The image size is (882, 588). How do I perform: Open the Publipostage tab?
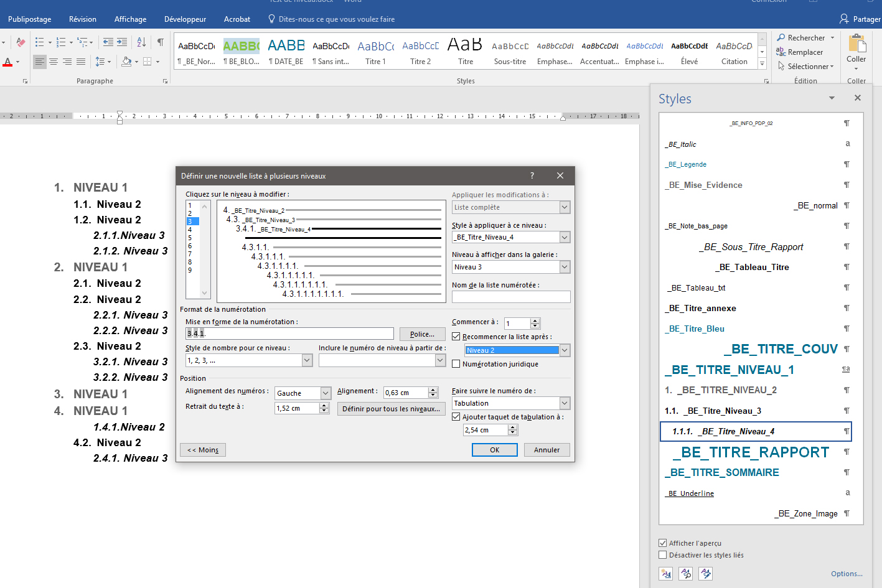pos(30,19)
